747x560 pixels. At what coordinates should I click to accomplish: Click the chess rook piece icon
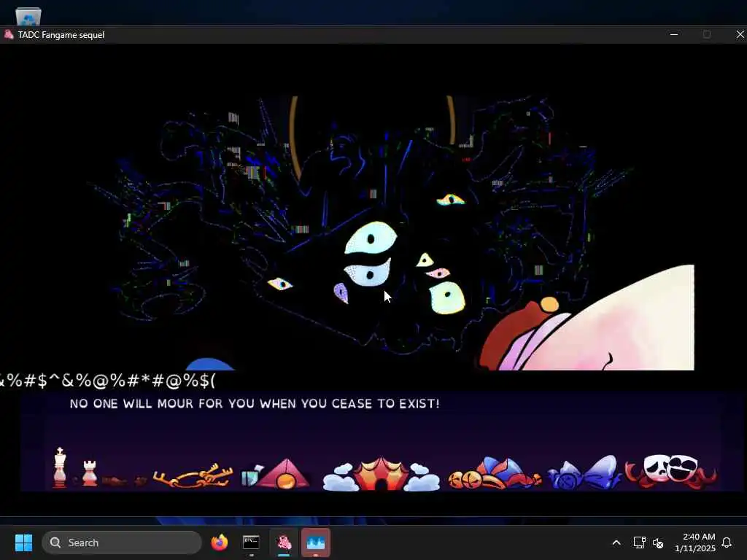click(90, 472)
